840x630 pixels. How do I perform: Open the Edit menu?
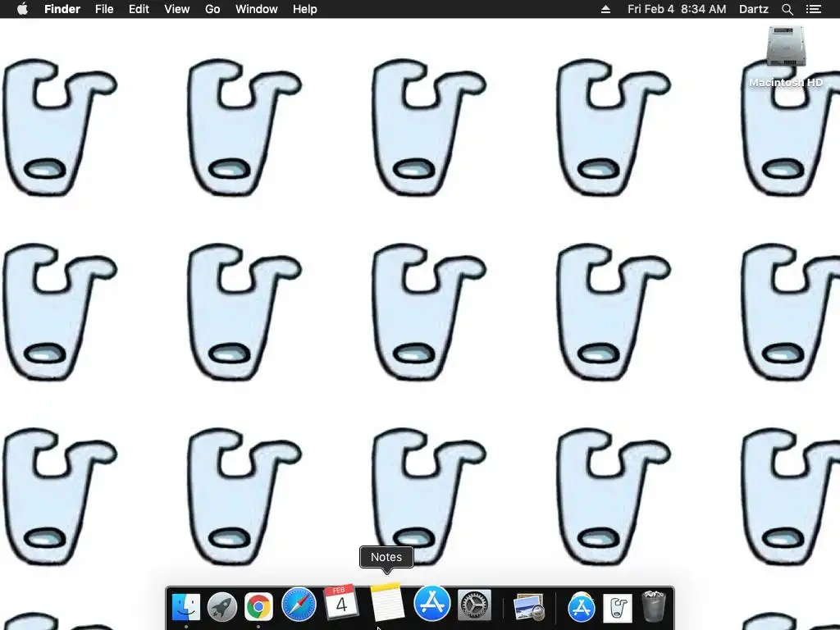pyautogui.click(x=139, y=9)
